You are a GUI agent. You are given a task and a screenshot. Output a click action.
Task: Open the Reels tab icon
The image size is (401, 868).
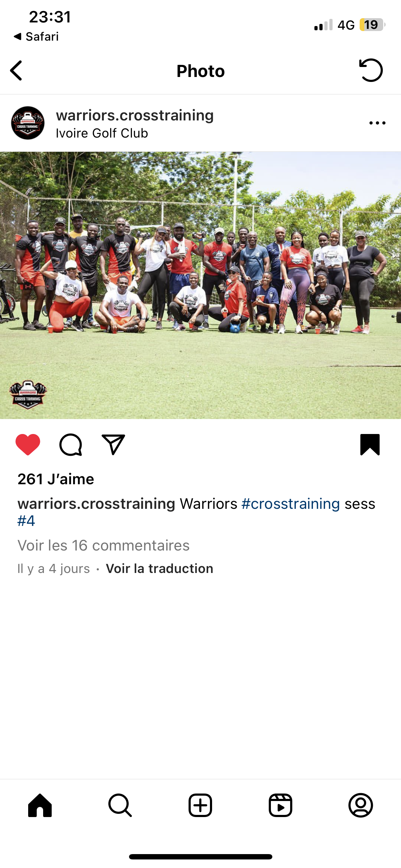pyautogui.click(x=281, y=805)
